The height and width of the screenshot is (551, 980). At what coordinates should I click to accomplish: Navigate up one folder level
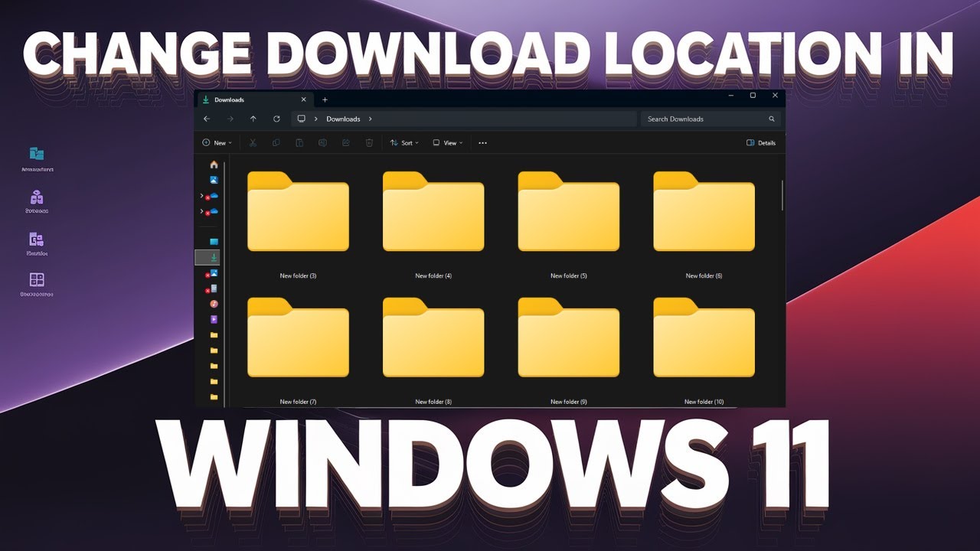click(253, 119)
